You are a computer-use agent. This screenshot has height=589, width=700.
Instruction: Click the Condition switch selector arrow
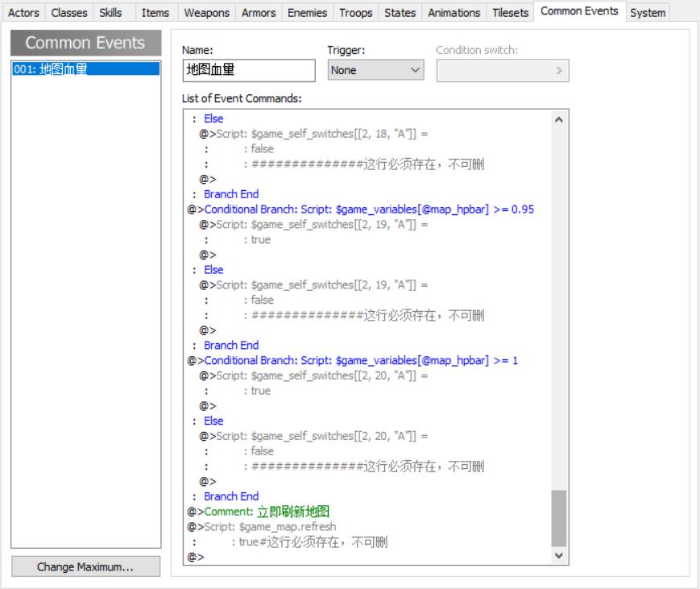559,71
